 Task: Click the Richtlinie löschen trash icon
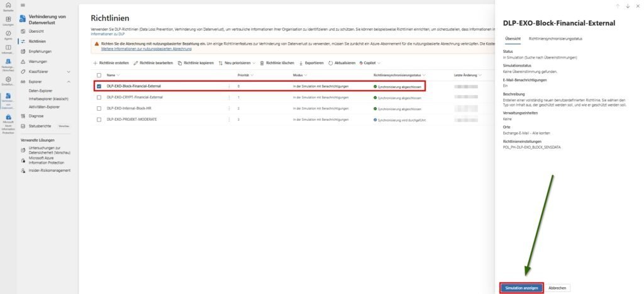pyautogui.click(x=262, y=64)
